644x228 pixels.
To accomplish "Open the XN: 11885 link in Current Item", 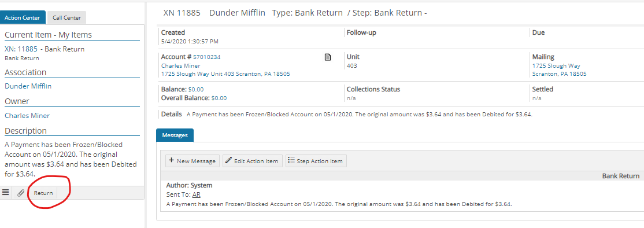I will [x=21, y=49].
